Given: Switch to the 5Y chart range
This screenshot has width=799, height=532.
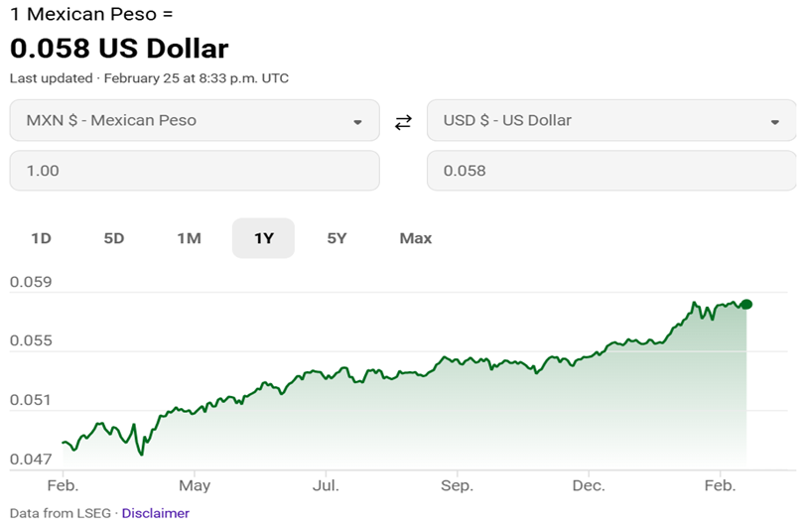Looking at the screenshot, I should (337, 238).
